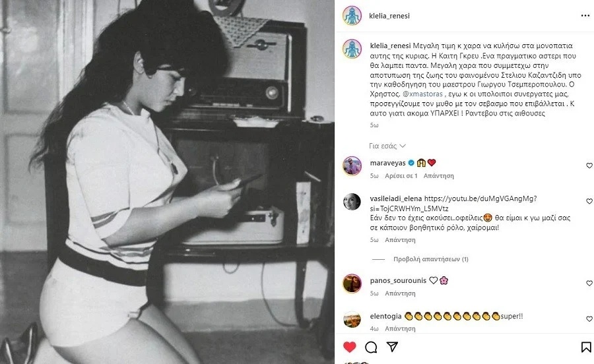Open the @xmastoras mention link
Screen dimensions: 594x364
coord(422,94)
